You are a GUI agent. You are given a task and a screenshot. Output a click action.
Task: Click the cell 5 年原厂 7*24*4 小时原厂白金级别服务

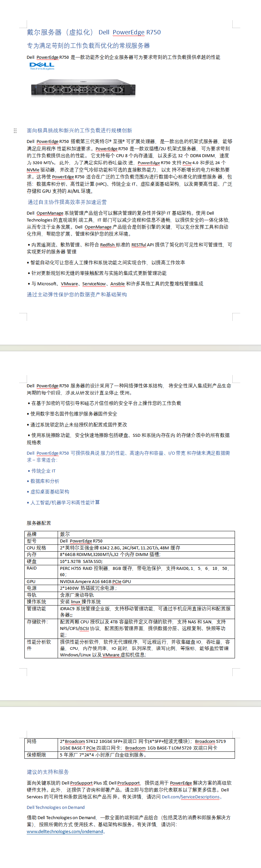[x=146, y=755]
